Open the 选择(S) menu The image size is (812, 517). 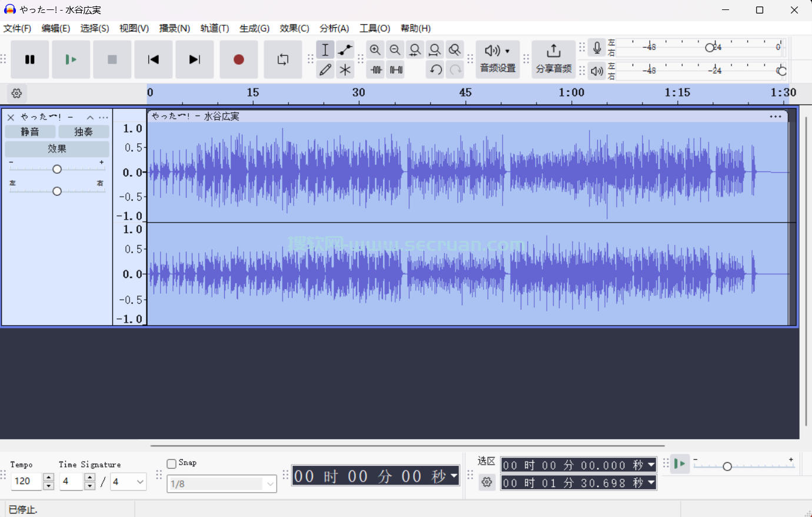click(x=95, y=28)
